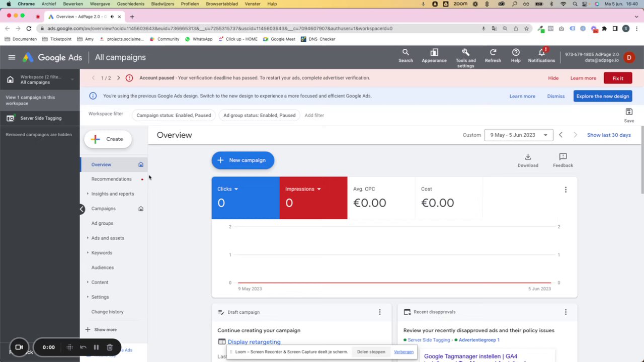Go to previous date range
Viewport: 644px width, 362px height.
click(x=560, y=135)
